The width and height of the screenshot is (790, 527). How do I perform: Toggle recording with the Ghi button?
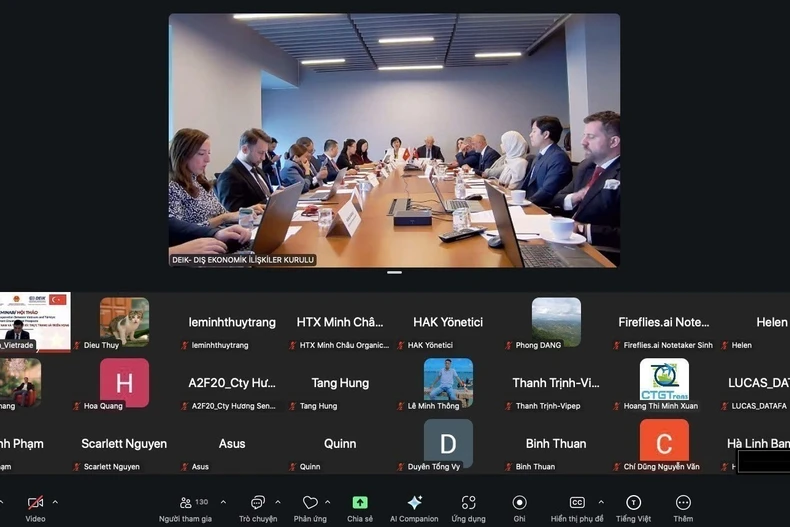coord(519,503)
